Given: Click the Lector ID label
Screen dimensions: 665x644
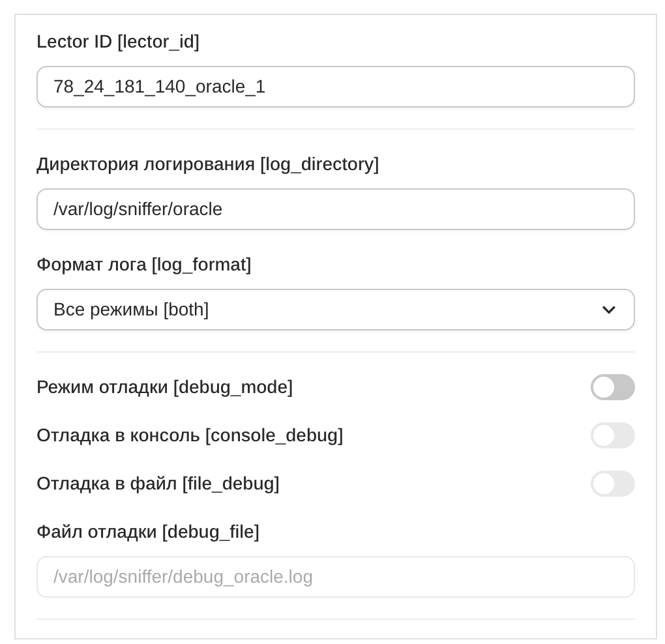Looking at the screenshot, I should 118,42.
